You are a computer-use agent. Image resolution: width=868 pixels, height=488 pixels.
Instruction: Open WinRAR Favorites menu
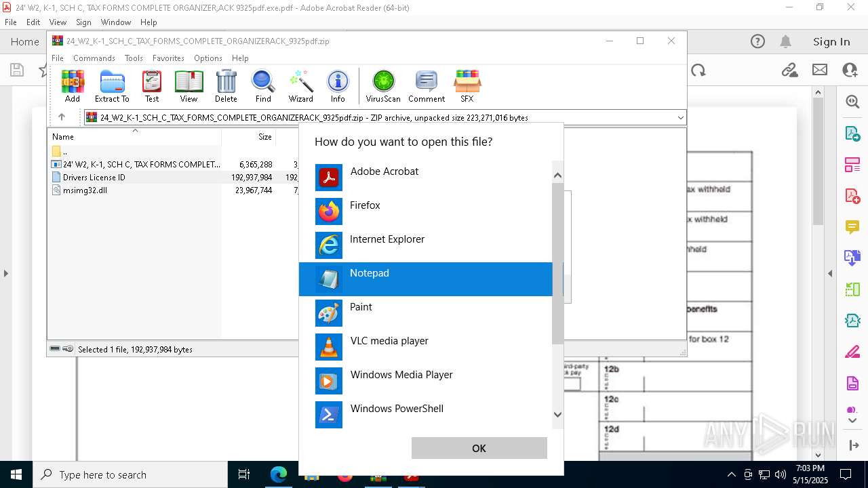pos(168,58)
